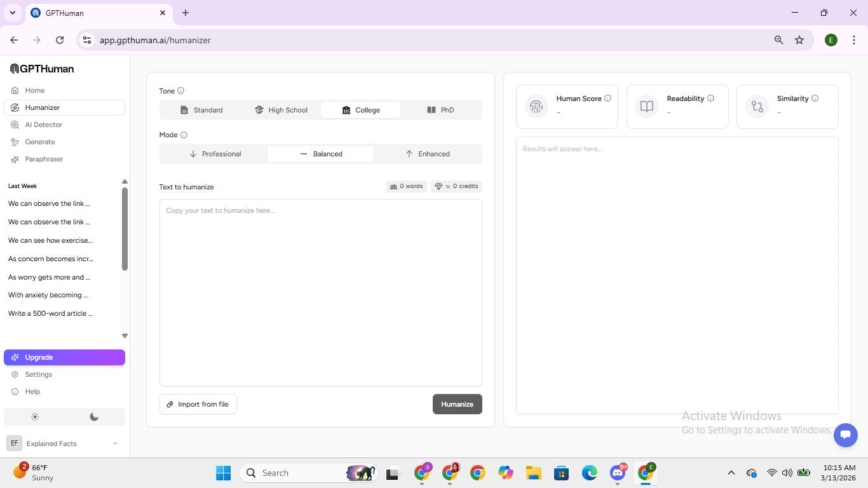The width and height of the screenshot is (868, 488).
Task: Open the chat support bubble
Action: coord(845,435)
